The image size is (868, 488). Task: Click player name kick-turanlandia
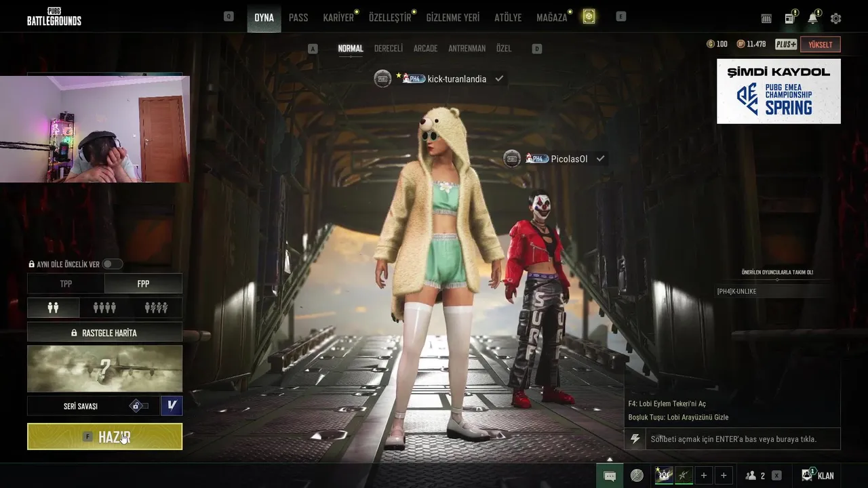[456, 79]
